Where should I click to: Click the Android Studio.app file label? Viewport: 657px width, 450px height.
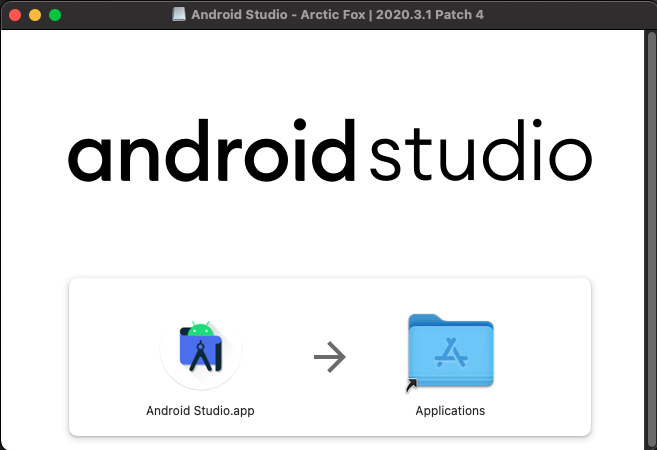click(x=200, y=411)
